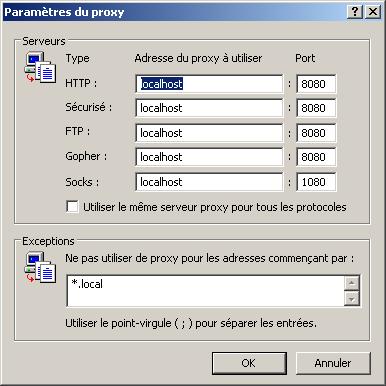Close the Paramètres du proxy dialog
The image size is (386, 386).
pos(373,12)
